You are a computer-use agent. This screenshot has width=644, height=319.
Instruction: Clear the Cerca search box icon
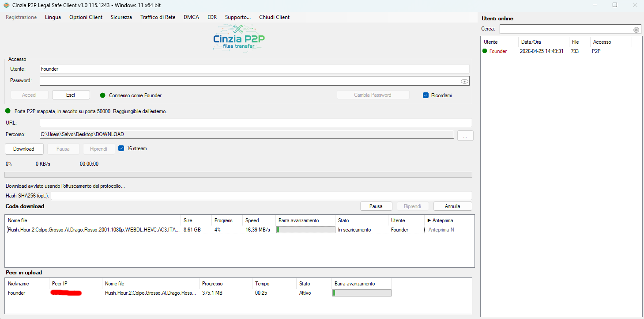(x=636, y=30)
